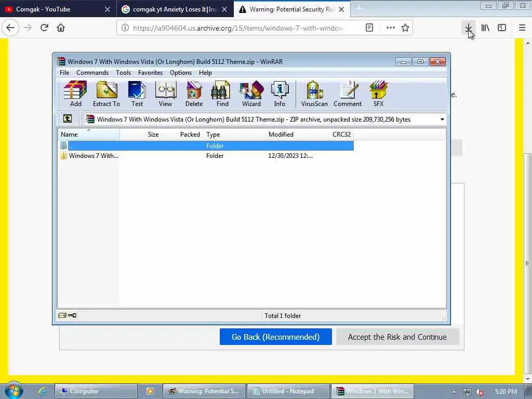Switch to Untitled - Notepad in taskbar
This screenshot has height=399, width=532.
288,391
